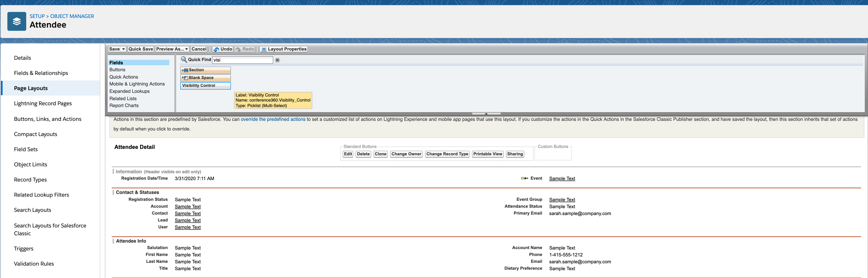Select the Blank Space palette element
This screenshot has height=278, width=868.
(x=205, y=78)
